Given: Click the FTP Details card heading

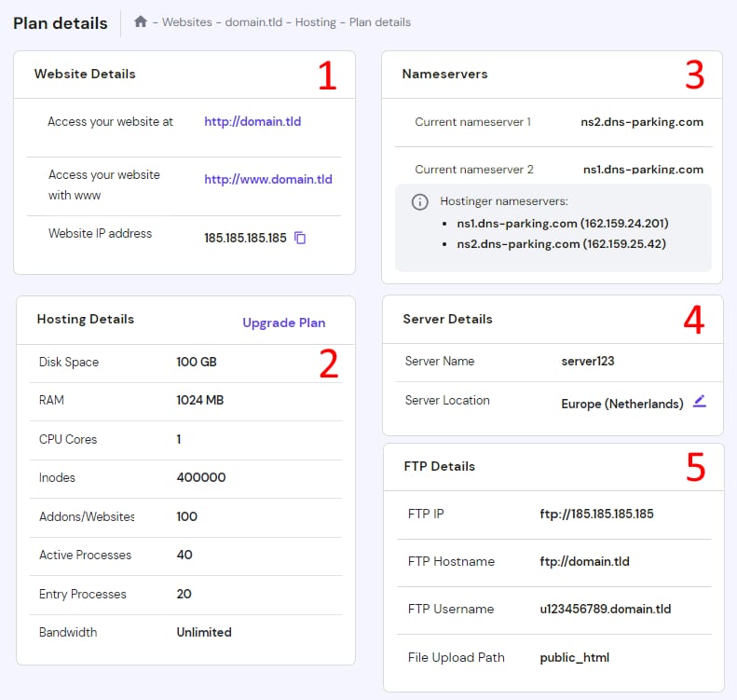Looking at the screenshot, I should click(x=440, y=466).
